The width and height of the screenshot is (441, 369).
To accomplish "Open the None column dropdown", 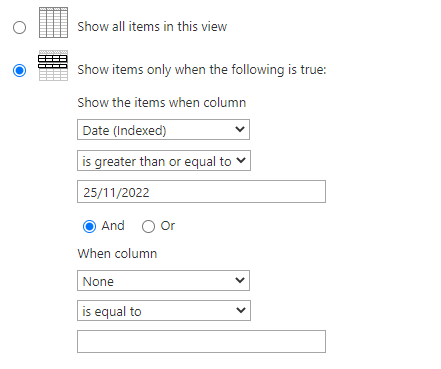I will (x=163, y=281).
